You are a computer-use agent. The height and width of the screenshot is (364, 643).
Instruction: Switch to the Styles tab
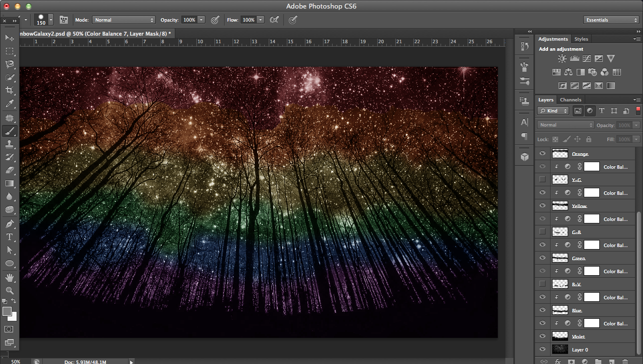point(581,39)
